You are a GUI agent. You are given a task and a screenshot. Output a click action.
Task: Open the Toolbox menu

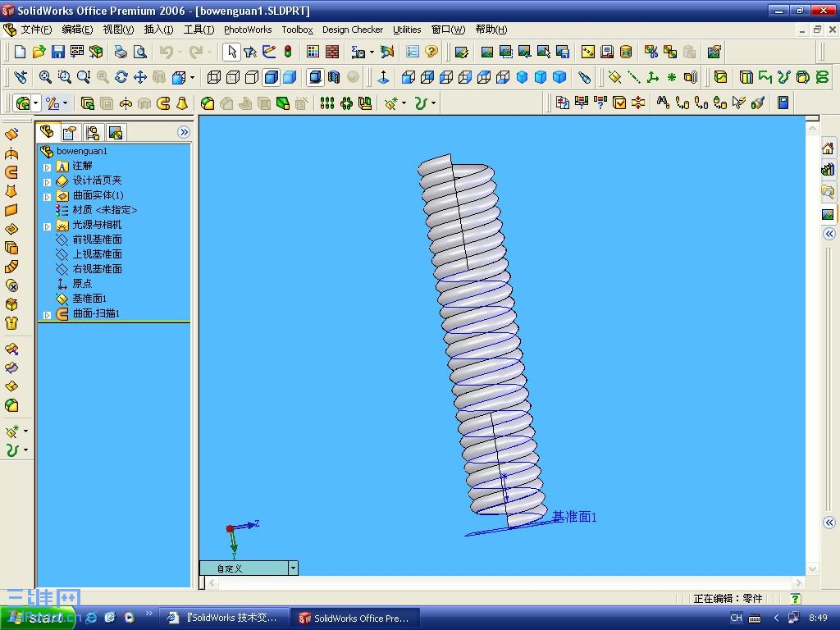297,30
